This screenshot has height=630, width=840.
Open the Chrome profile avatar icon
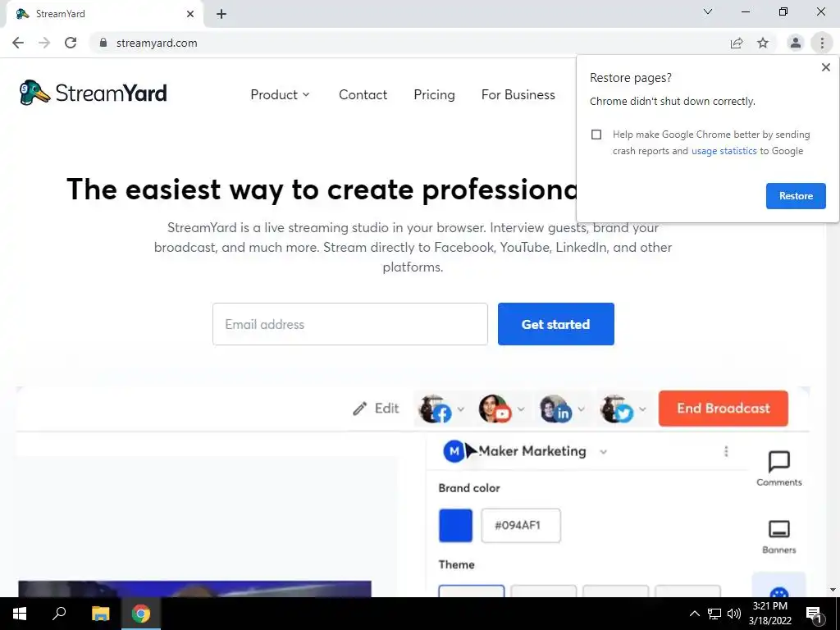point(796,43)
